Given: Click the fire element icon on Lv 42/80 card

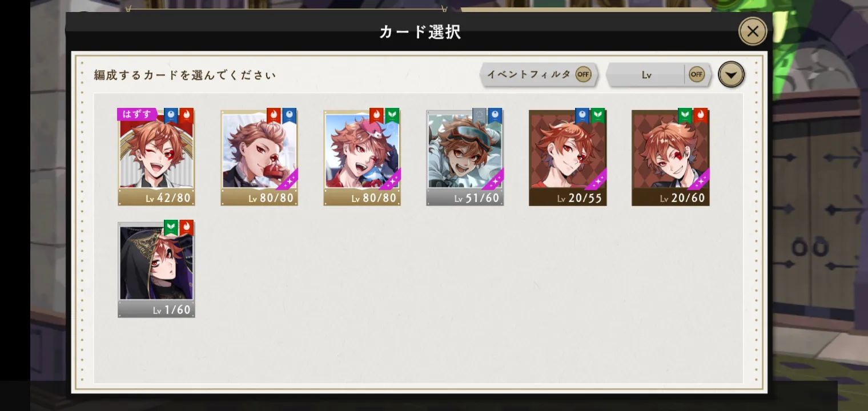Looking at the screenshot, I should pos(186,116).
